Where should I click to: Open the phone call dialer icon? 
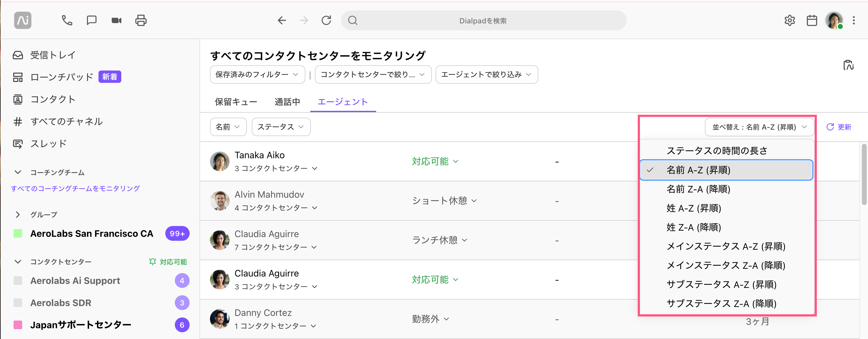[67, 20]
